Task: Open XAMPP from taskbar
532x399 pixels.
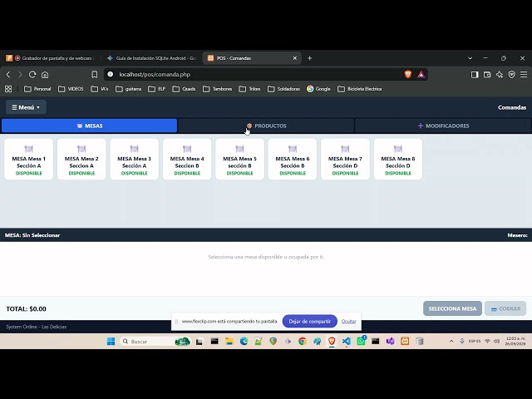Action: 405,342
